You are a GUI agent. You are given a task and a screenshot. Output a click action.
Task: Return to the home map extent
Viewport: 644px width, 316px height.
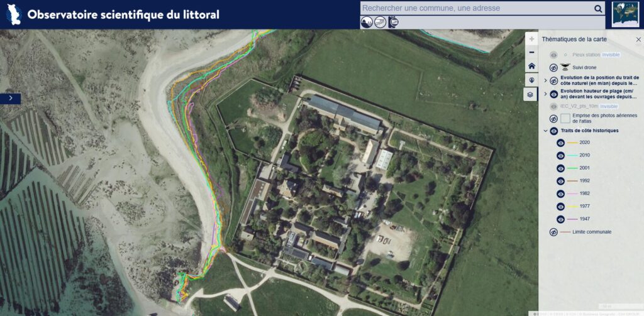(532, 66)
